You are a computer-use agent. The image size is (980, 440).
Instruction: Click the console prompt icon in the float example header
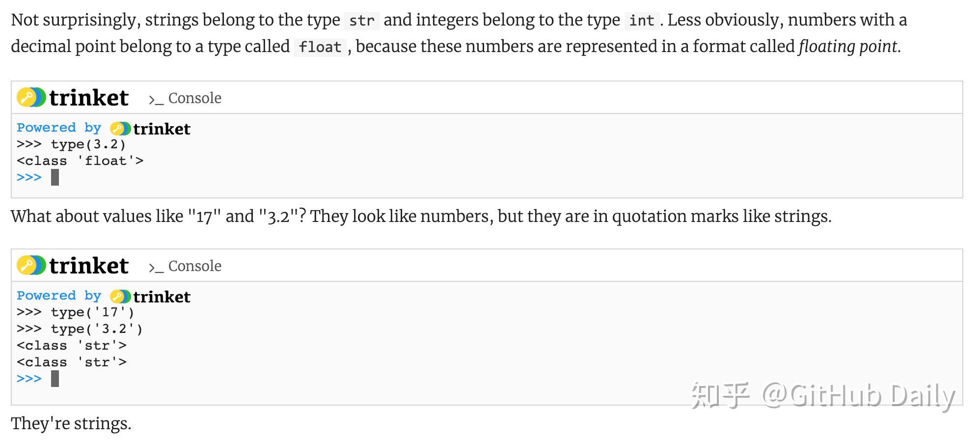(x=156, y=99)
